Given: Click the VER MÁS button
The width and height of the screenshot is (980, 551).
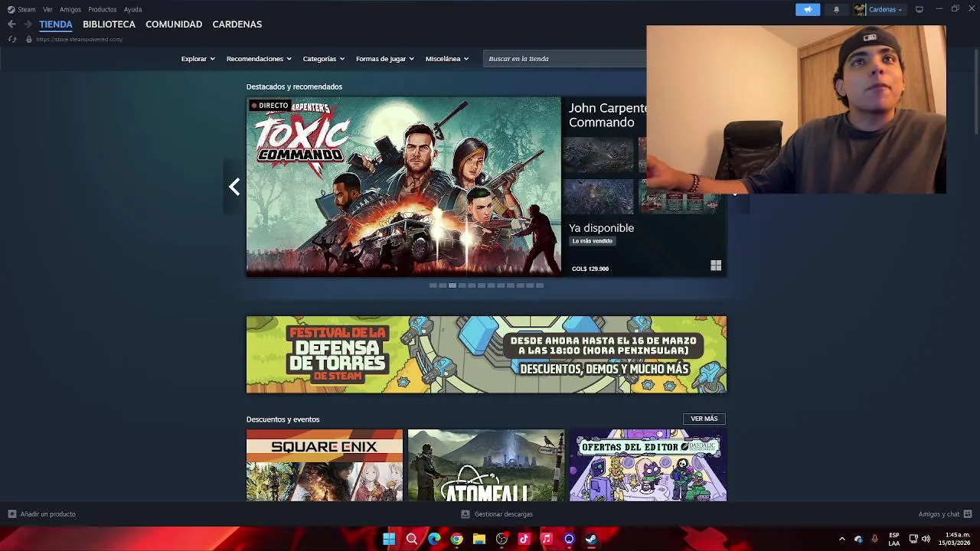Looking at the screenshot, I should [x=704, y=419].
